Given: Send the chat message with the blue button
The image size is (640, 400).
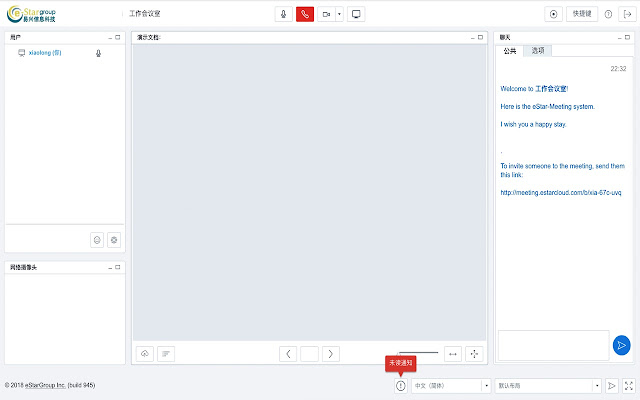Looking at the screenshot, I should (x=622, y=345).
